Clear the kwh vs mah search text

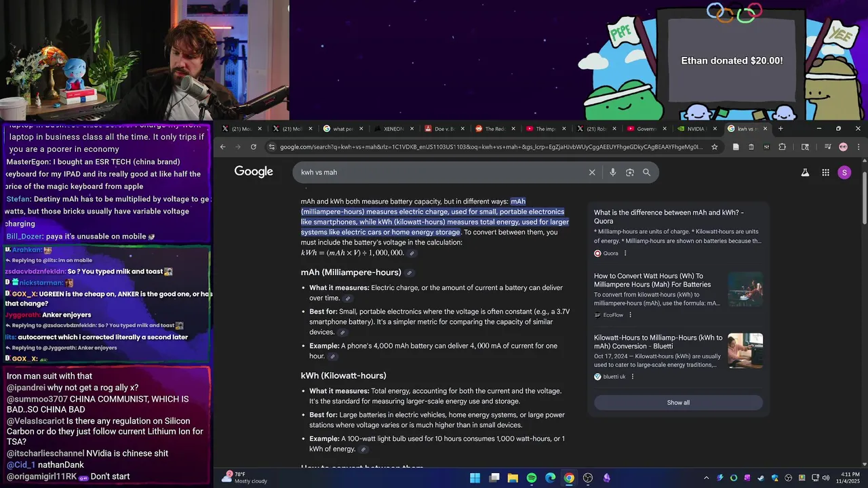coord(592,172)
